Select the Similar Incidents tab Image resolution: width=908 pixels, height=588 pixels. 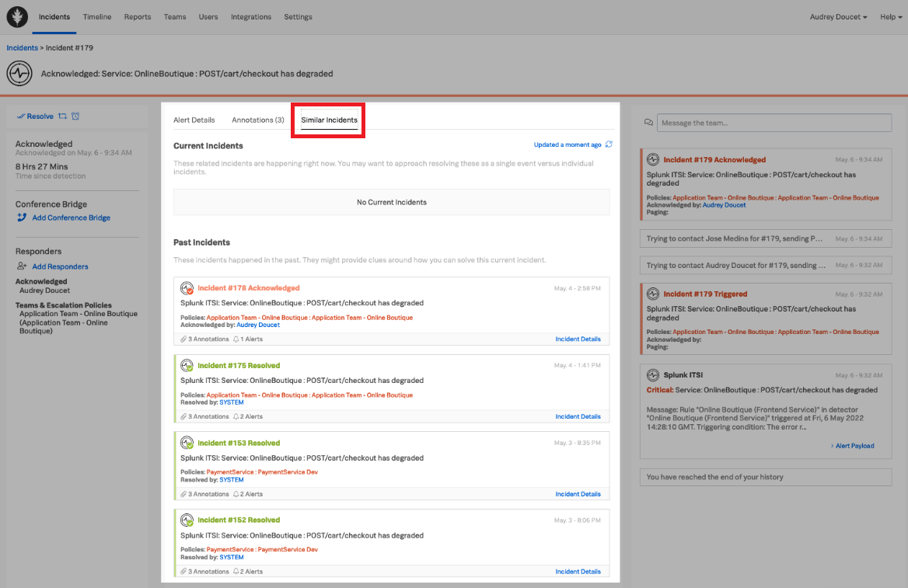[x=329, y=120]
